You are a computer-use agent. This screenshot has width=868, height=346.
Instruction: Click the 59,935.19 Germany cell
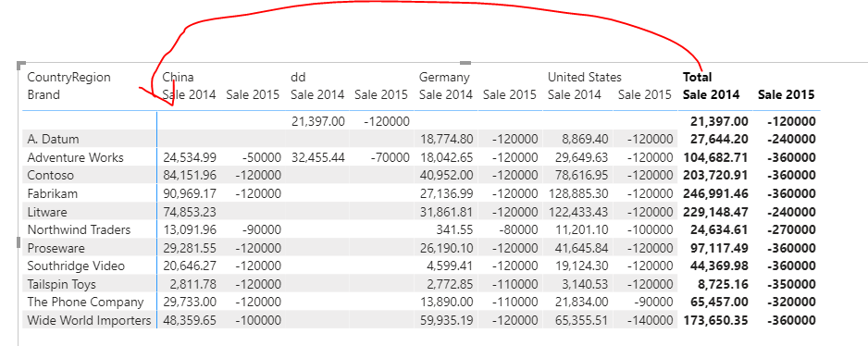(x=447, y=320)
